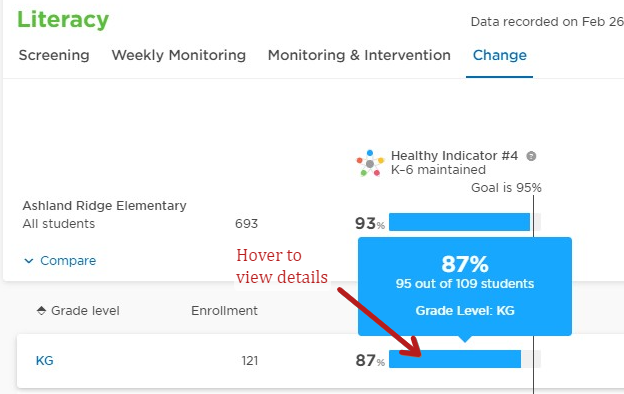Expand the Compare section
Image resolution: width=624 pixels, height=394 pixels.
(60, 261)
